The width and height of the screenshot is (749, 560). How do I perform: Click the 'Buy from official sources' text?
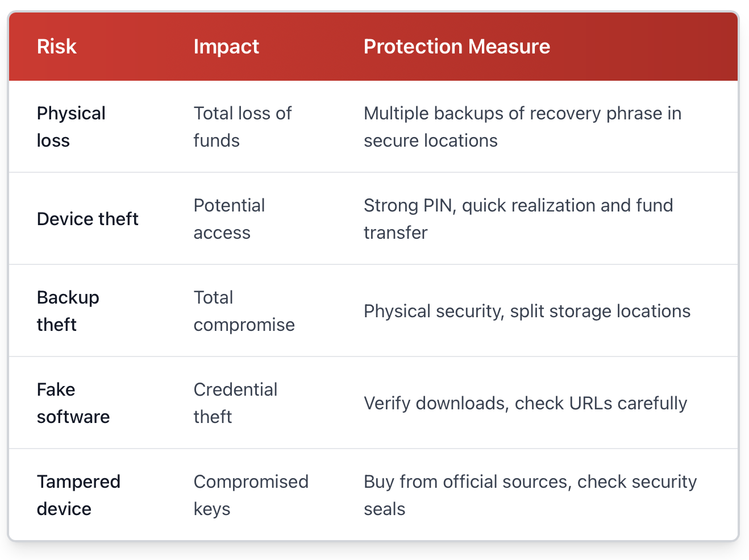[x=466, y=482]
